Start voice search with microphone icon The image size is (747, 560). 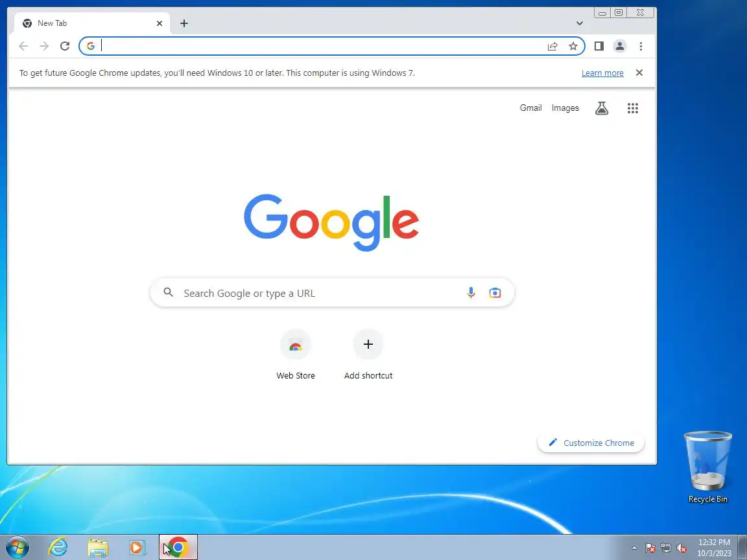point(471,292)
